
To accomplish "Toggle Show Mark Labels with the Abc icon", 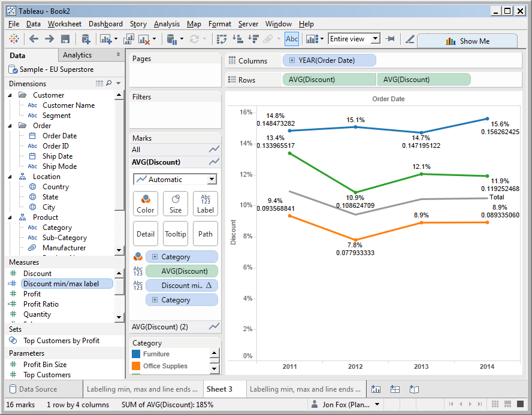I will pyautogui.click(x=292, y=39).
